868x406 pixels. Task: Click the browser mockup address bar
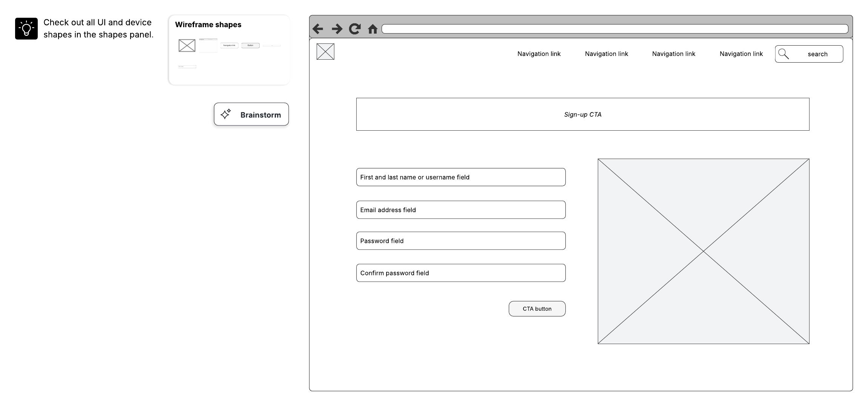point(614,29)
